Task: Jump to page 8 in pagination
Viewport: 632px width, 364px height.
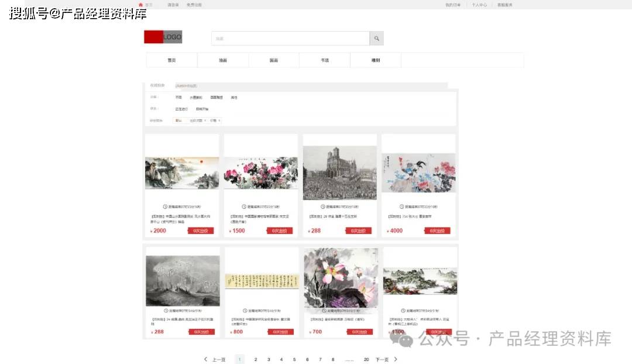Action: 333,359
